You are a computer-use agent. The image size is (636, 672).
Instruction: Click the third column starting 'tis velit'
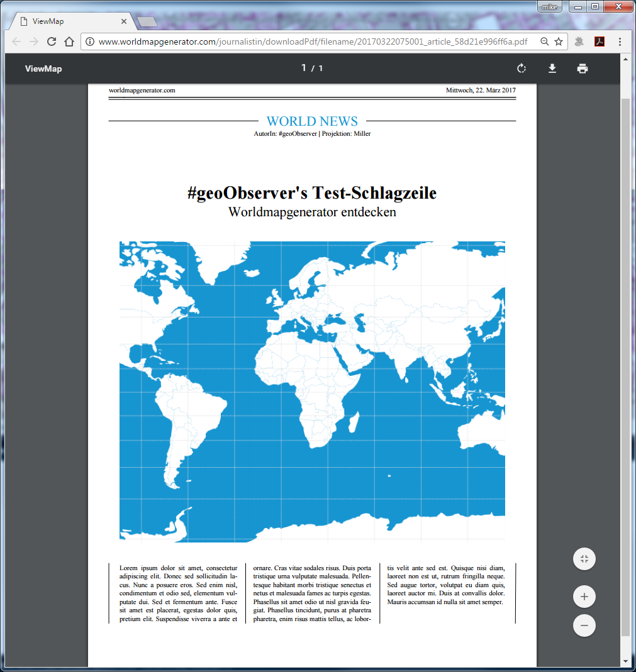point(446,585)
